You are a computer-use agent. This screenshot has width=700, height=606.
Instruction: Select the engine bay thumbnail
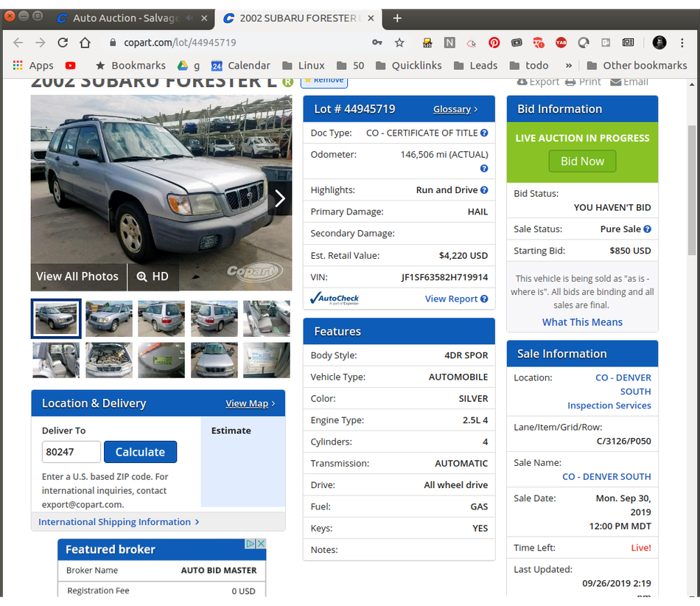[x=109, y=360]
